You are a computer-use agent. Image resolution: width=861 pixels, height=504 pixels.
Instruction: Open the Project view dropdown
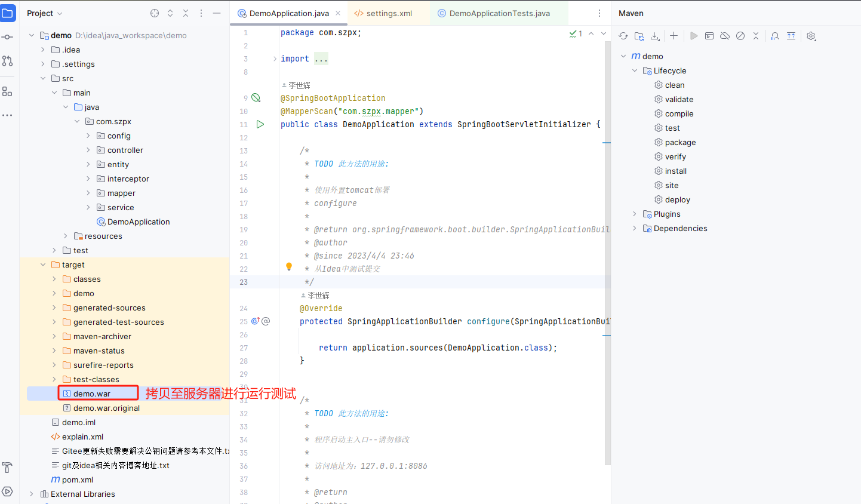point(45,13)
